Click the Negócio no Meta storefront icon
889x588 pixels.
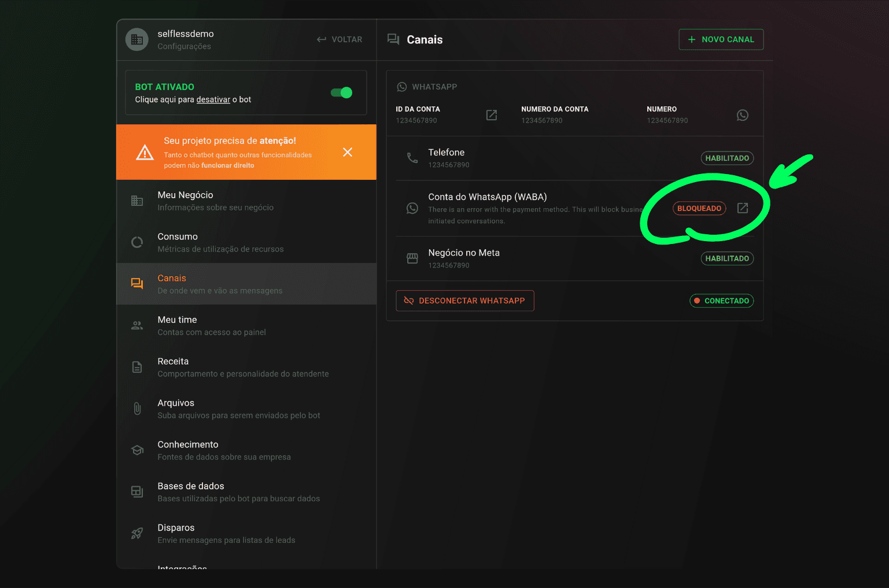click(412, 258)
